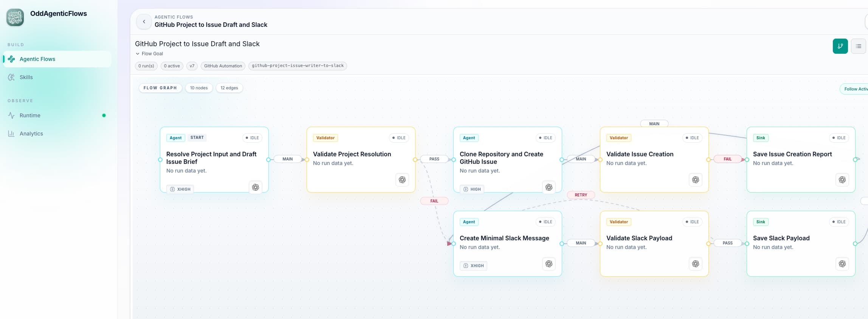
Task: Select the Validate Project Resolution node title
Action: [x=352, y=154]
